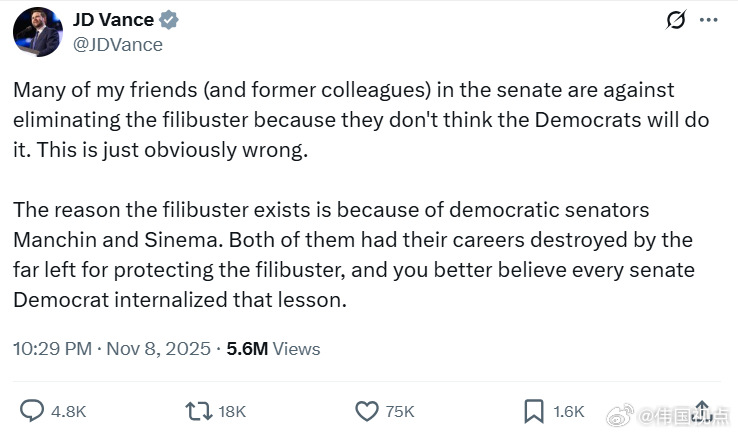The width and height of the screenshot is (738, 435).
Task: Click the 18K reposts count
Action: [232, 411]
